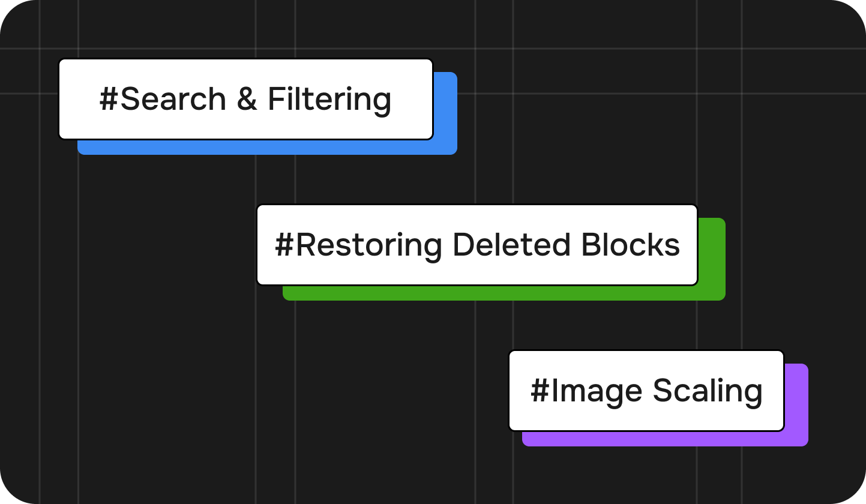Screen dimensions: 866x504
Task: Click the green bar's exposed right end
Action: (x=712, y=259)
